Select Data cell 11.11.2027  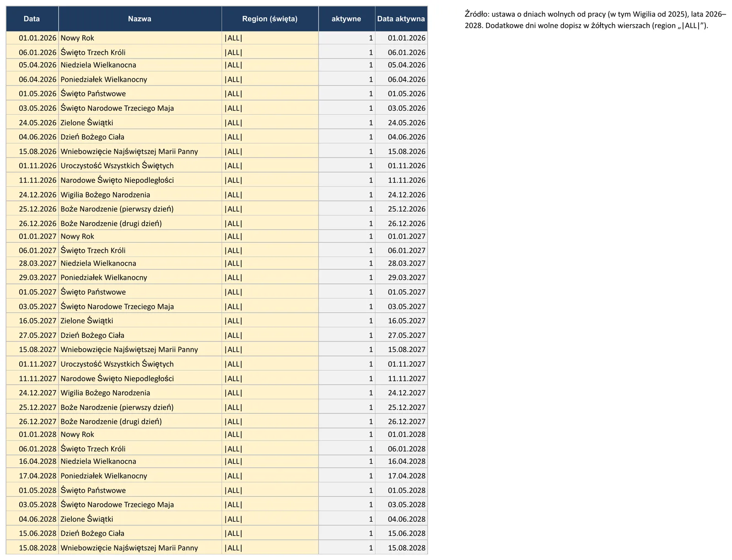click(x=32, y=379)
